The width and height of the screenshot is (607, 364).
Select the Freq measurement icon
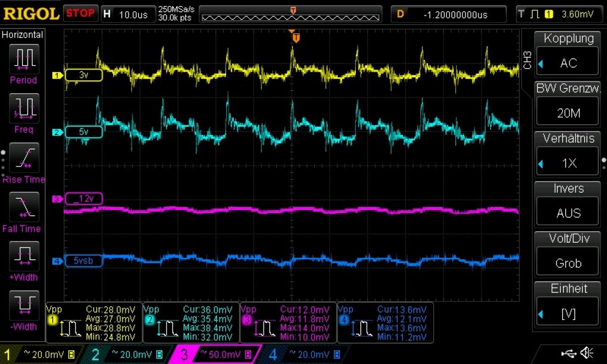pyautogui.click(x=24, y=108)
